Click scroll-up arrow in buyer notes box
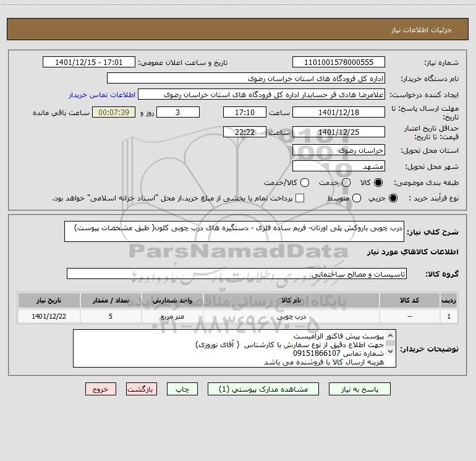476x461 pixels. pos(391,336)
